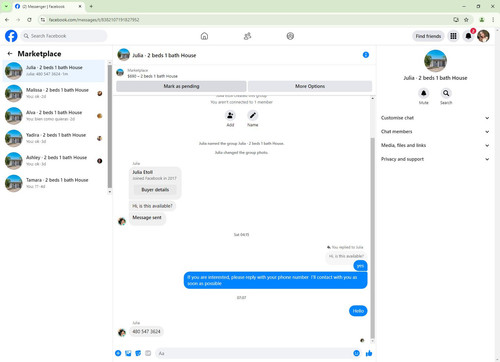The width and height of the screenshot is (500, 362).
Task: Expand Chat members section
Action: (x=435, y=132)
